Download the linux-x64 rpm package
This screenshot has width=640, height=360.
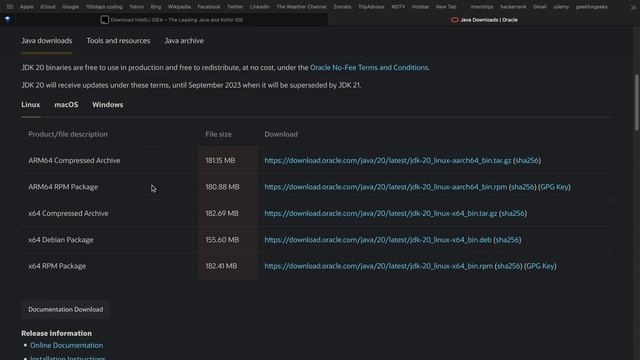379,266
